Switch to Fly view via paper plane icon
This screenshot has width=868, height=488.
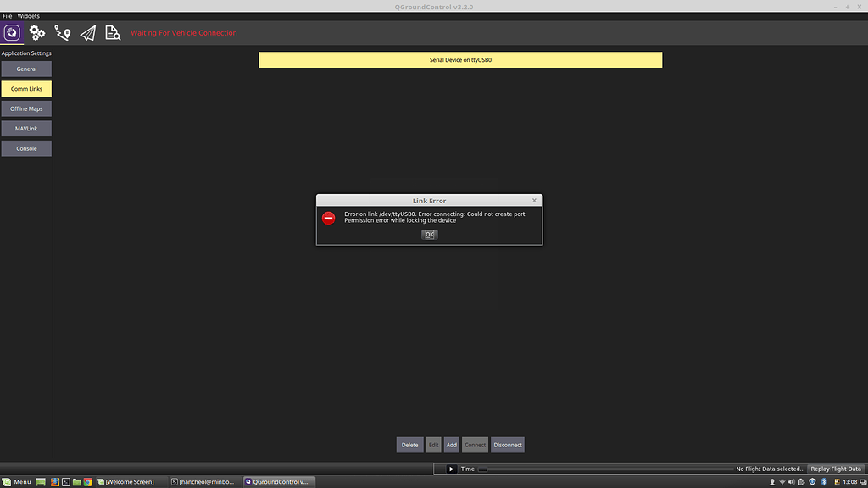pos(87,32)
